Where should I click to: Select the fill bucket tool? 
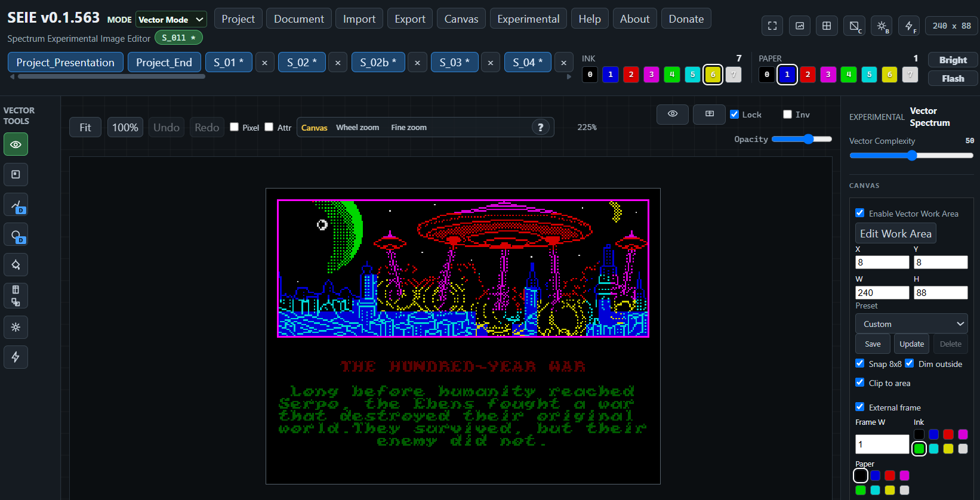[16, 264]
